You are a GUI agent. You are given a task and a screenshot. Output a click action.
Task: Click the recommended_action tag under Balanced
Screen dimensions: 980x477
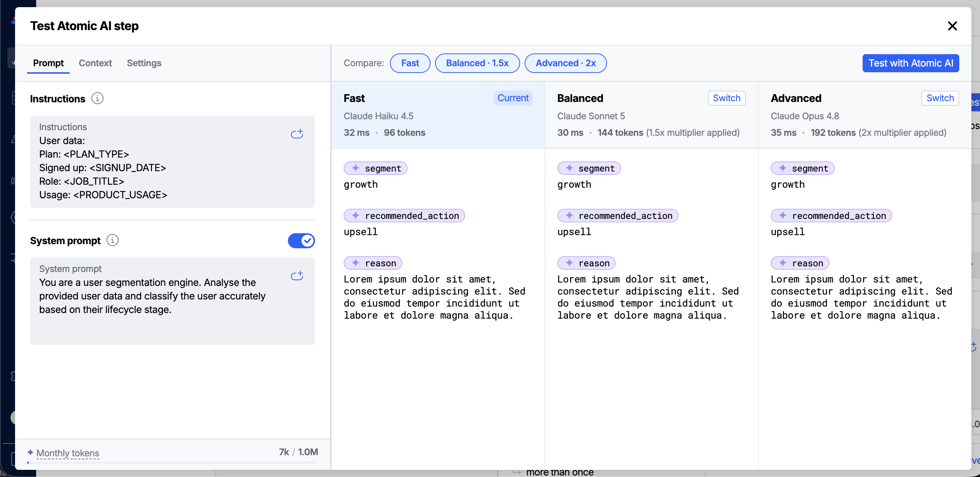tap(618, 215)
